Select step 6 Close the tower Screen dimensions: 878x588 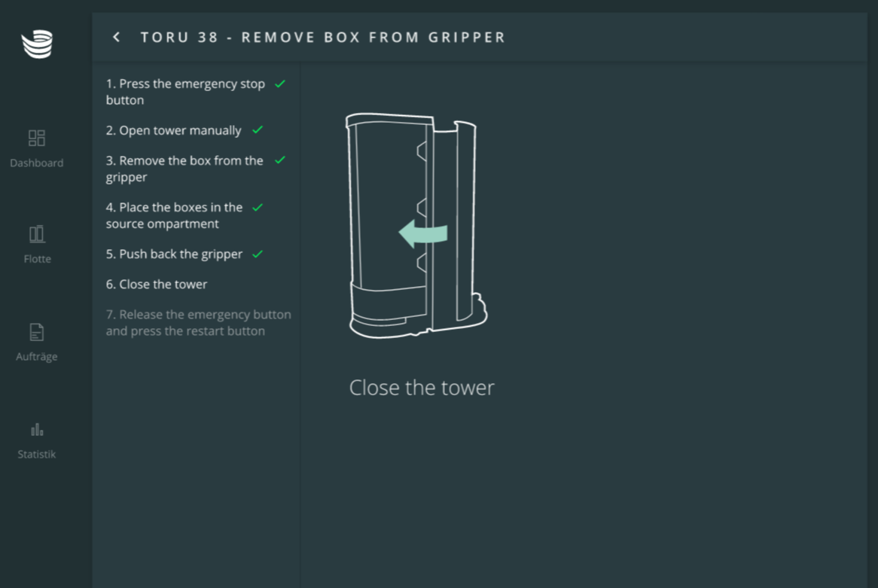(156, 285)
